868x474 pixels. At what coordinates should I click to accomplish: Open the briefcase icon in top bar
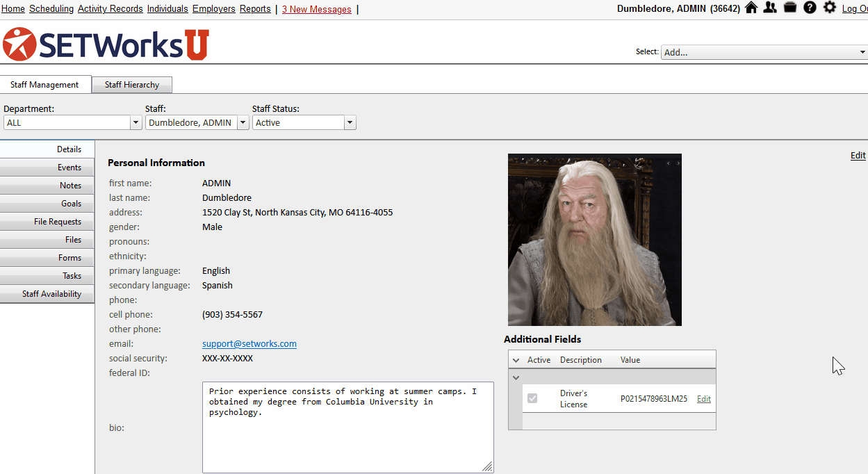pos(790,8)
